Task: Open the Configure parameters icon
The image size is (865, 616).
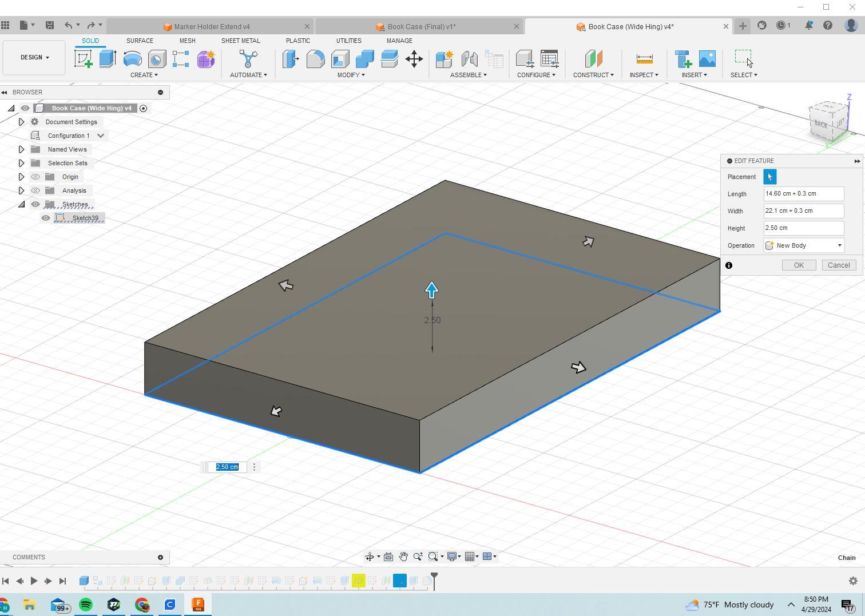Action: 525,59
